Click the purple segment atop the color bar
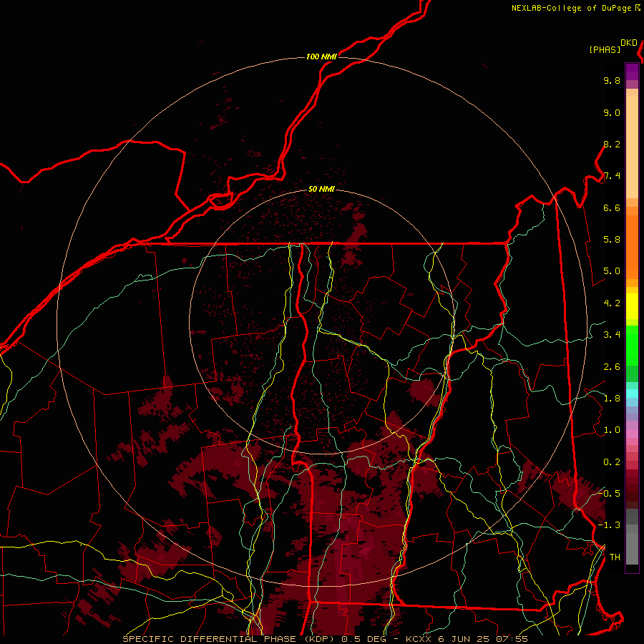 [x=632, y=72]
